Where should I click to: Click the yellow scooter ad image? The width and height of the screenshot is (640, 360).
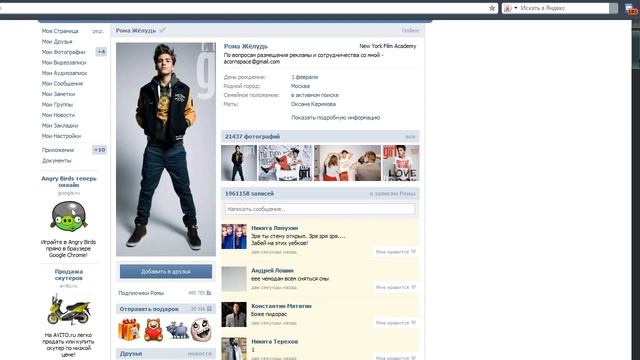69,309
